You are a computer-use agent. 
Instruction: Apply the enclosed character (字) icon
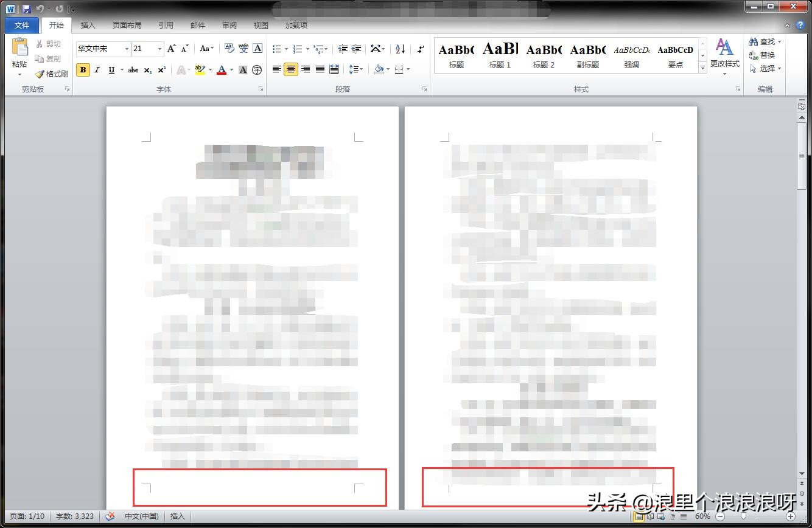(x=257, y=70)
